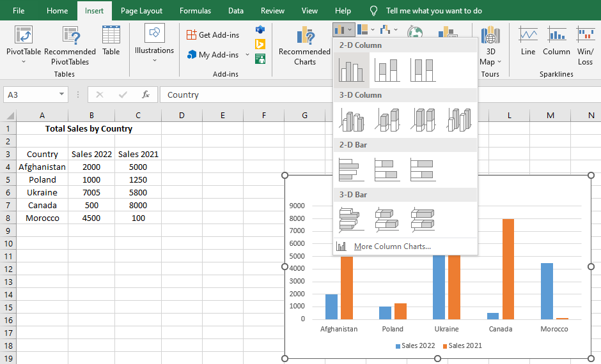The width and height of the screenshot is (601, 364).
Task: Switch to the Home tab
Action: [57, 11]
